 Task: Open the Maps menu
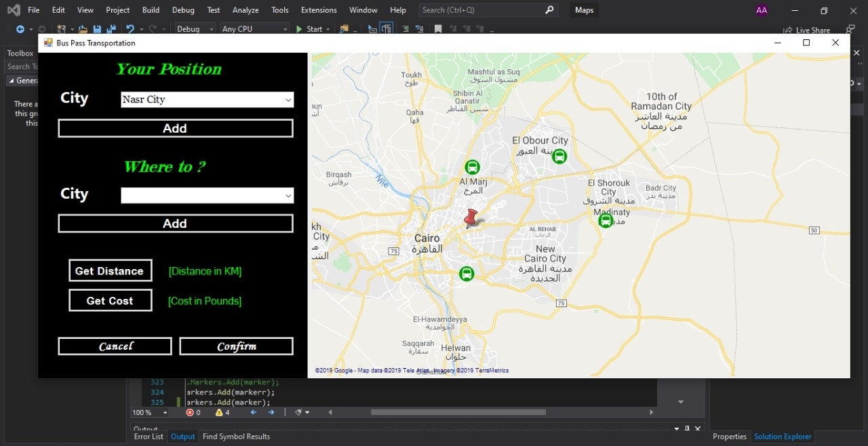583,9
